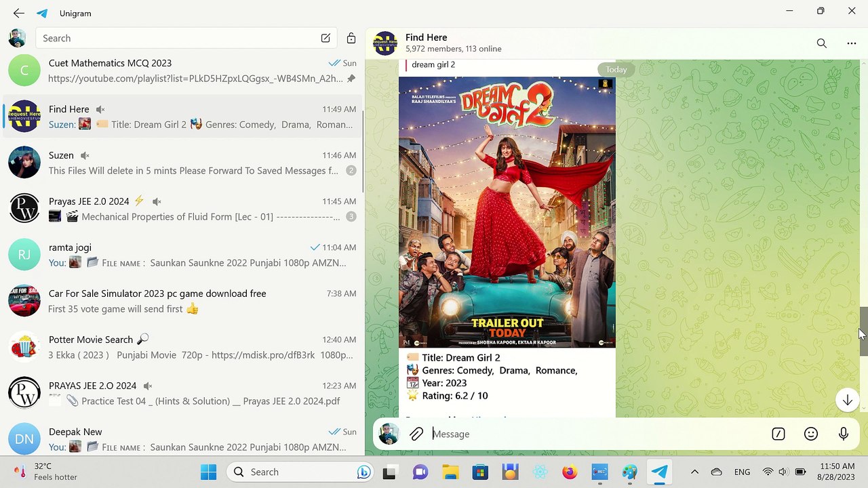Viewport: 868px width, 488px height.
Task: Compose a new message with the pencil icon
Action: (x=325, y=38)
